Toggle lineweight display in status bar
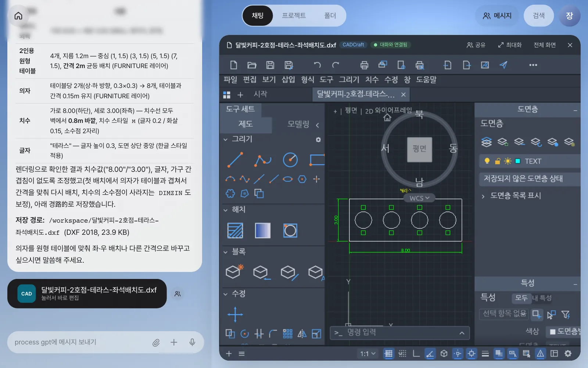Viewport: 588px width, 368px height. (485, 354)
